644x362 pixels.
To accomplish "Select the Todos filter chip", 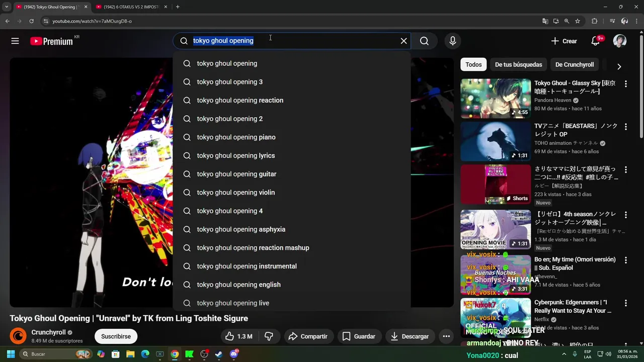I will tap(473, 64).
